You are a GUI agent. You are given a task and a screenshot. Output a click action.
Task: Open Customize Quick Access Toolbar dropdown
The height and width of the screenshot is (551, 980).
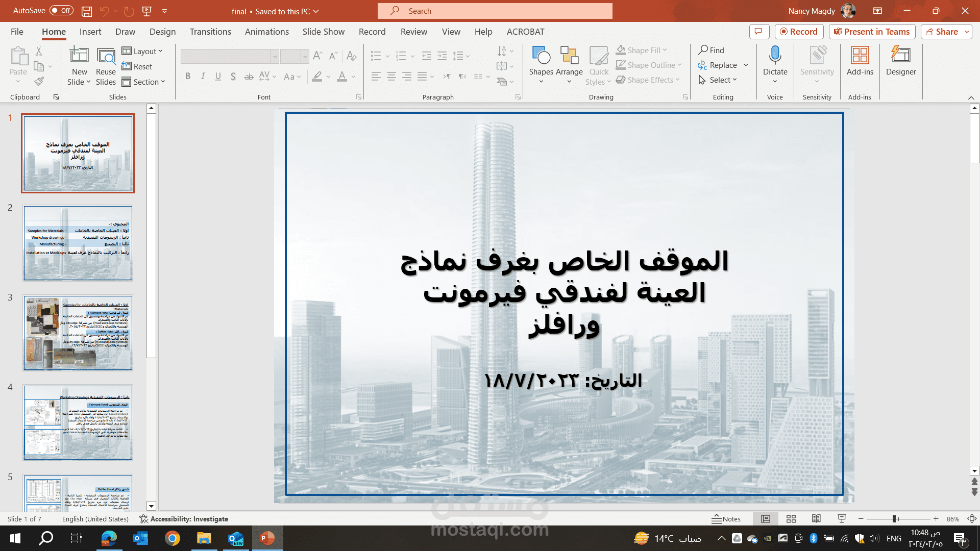click(164, 11)
